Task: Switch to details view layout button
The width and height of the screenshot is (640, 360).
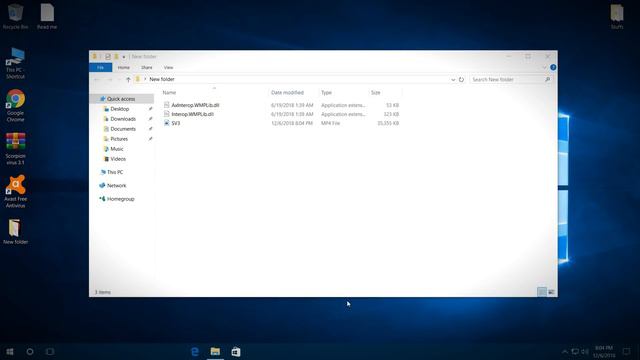Action: (x=542, y=292)
